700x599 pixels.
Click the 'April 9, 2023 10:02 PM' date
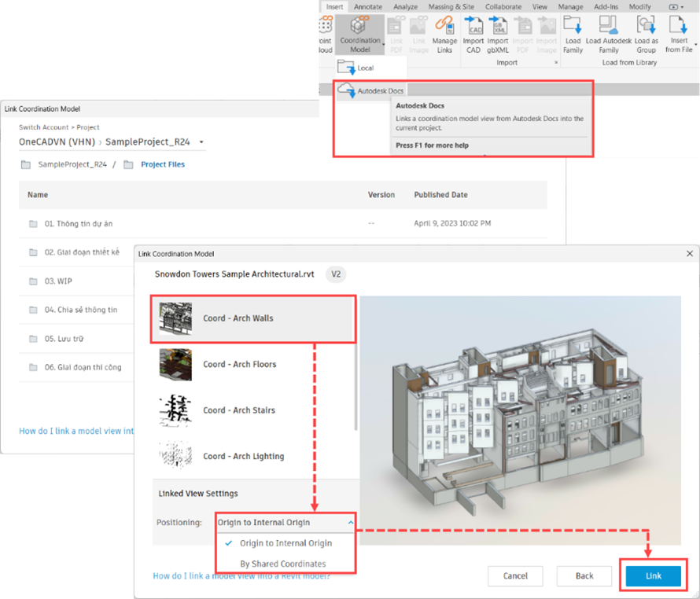coord(452,223)
